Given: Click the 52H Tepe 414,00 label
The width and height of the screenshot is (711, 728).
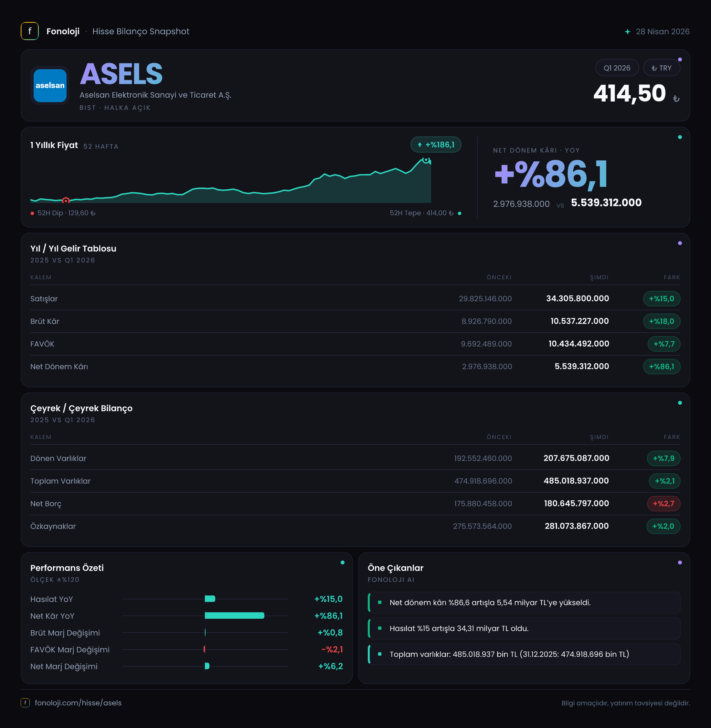Looking at the screenshot, I should click(422, 213).
